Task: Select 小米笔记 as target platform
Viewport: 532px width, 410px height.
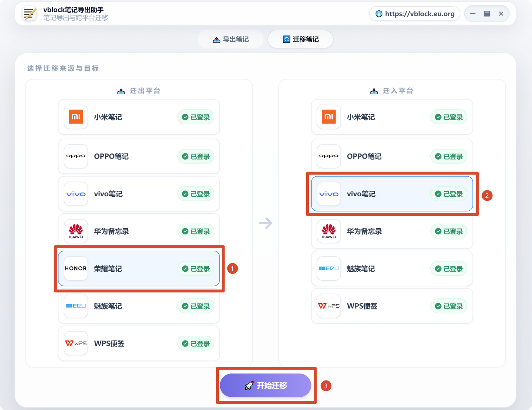Action: pos(392,117)
